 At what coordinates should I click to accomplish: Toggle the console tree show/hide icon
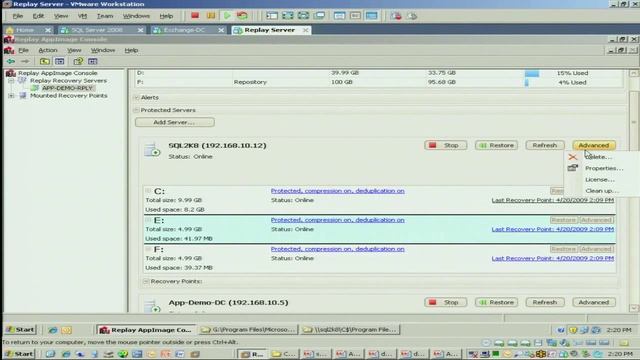click(60, 61)
